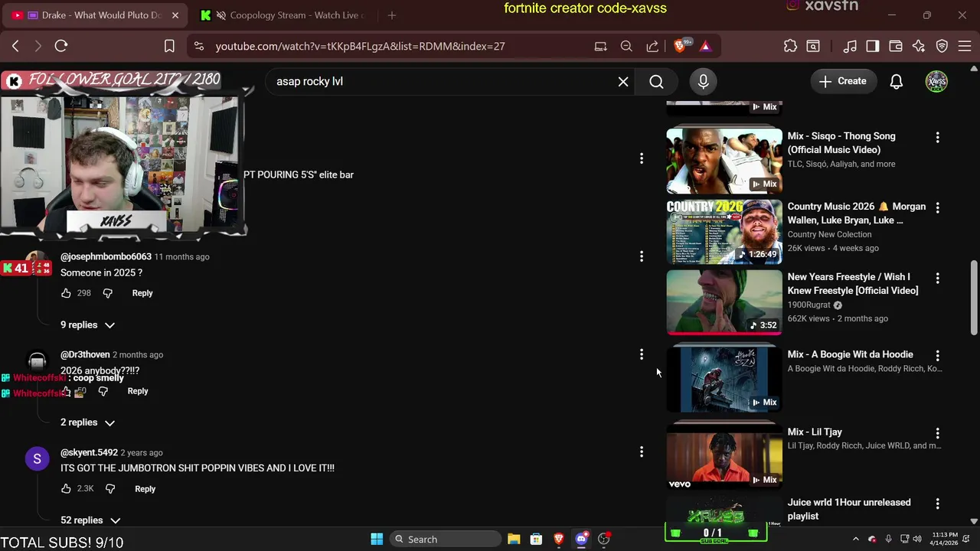Open more options for Mix - A Boogie playlist
This screenshot has height=551, width=980.
tap(937, 356)
